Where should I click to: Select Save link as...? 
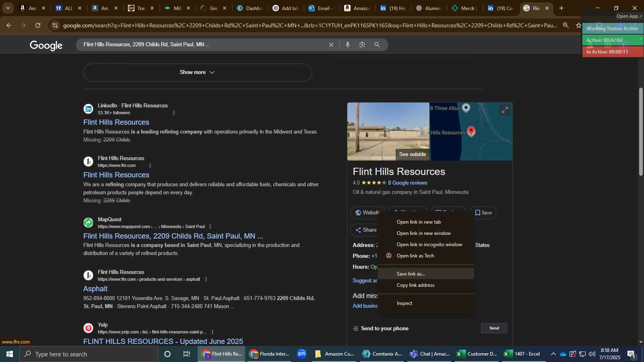pyautogui.click(x=426, y=274)
